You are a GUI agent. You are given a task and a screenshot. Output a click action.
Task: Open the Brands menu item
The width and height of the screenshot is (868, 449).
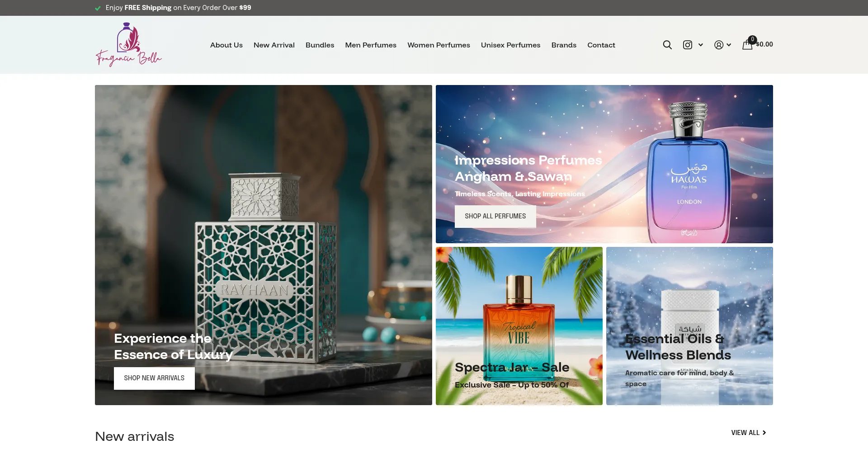[564, 45]
